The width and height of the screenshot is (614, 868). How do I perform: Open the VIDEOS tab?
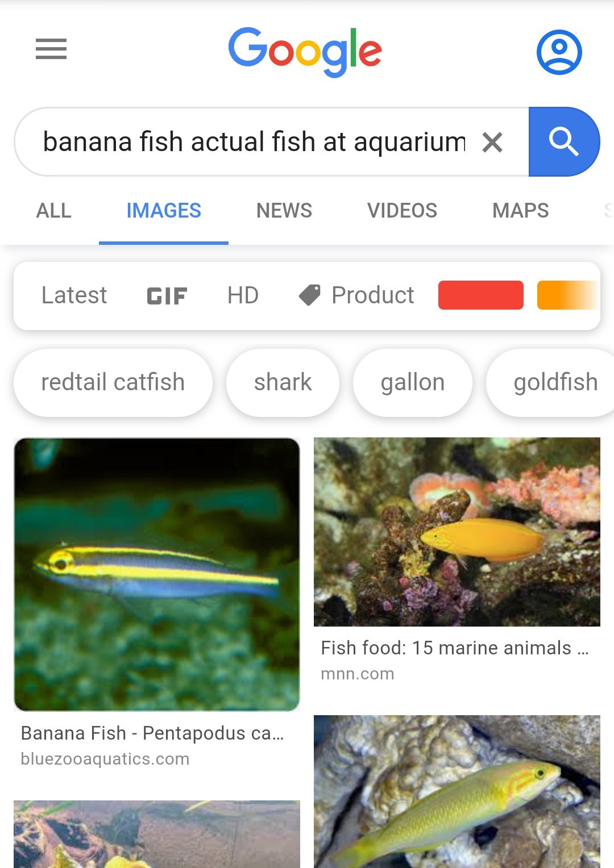402,211
